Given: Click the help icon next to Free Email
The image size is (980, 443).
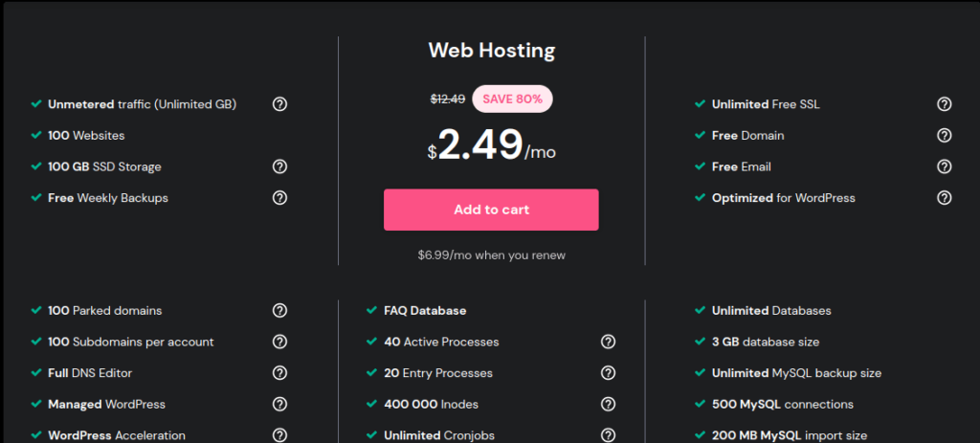Looking at the screenshot, I should [944, 166].
